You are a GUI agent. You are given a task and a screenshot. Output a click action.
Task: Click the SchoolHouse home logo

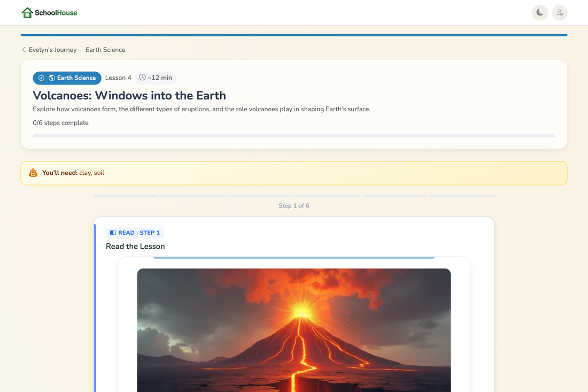pyautogui.click(x=50, y=13)
